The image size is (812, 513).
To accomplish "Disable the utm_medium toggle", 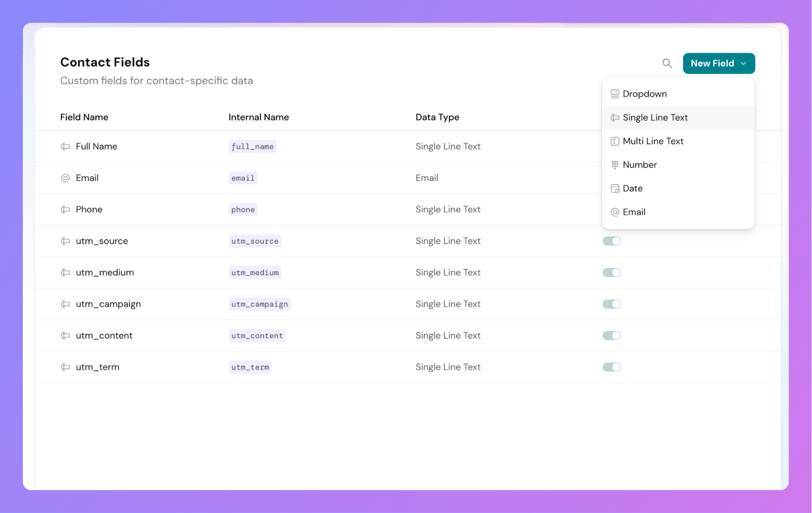I will [x=611, y=273].
